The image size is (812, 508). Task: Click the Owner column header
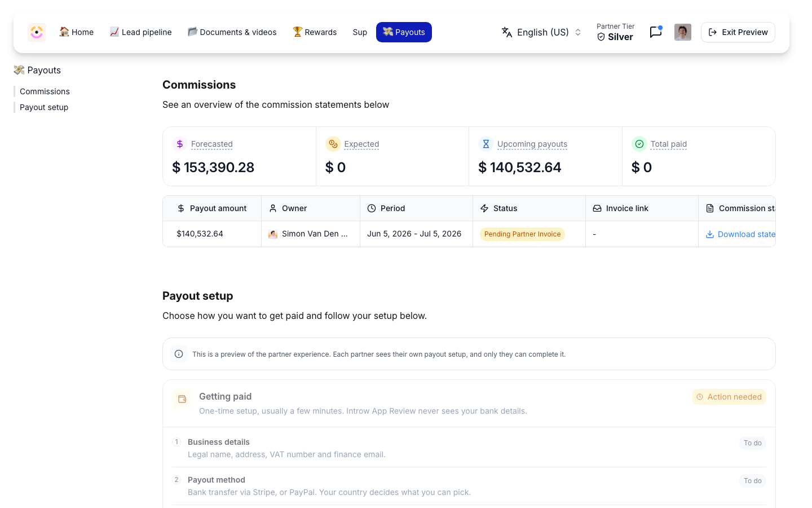[311, 208]
